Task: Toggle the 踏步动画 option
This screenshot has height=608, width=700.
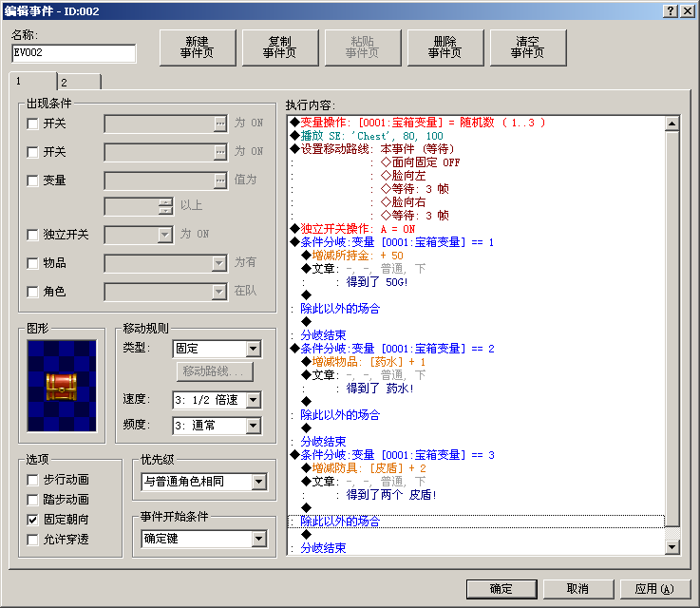Action: (32, 500)
